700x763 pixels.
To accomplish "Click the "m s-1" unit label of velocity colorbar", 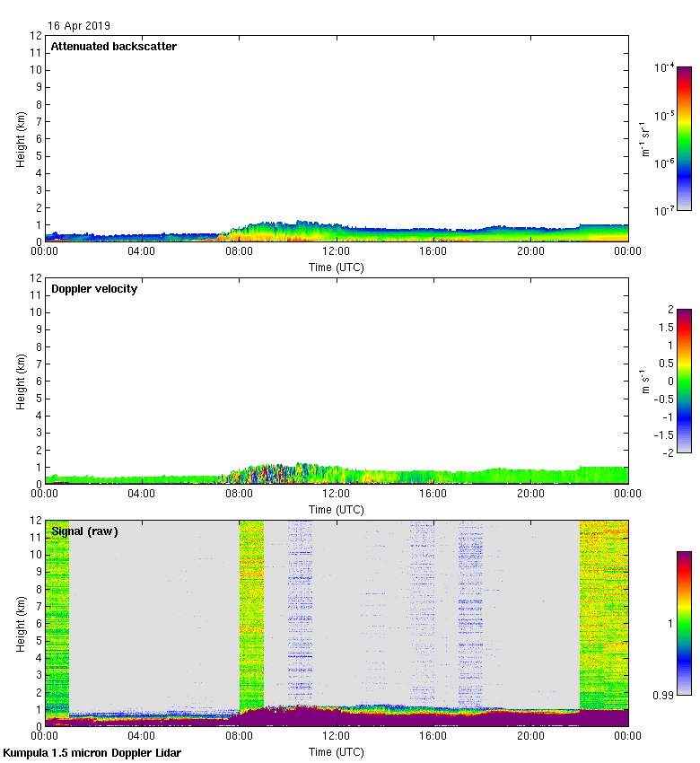I will [645, 381].
